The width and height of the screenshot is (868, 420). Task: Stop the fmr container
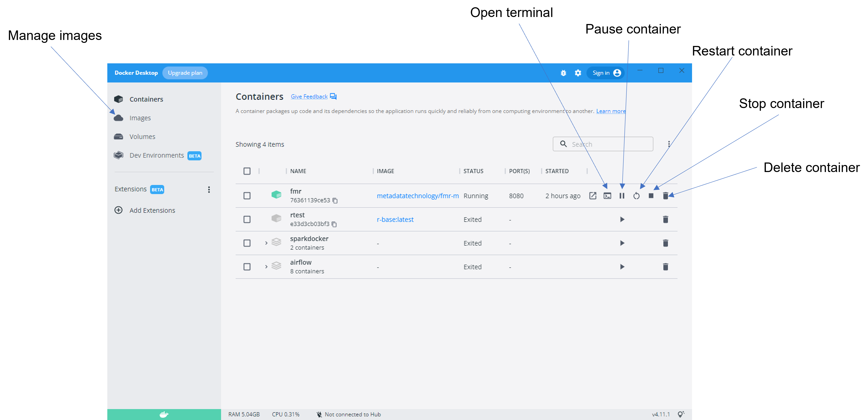[651, 196]
